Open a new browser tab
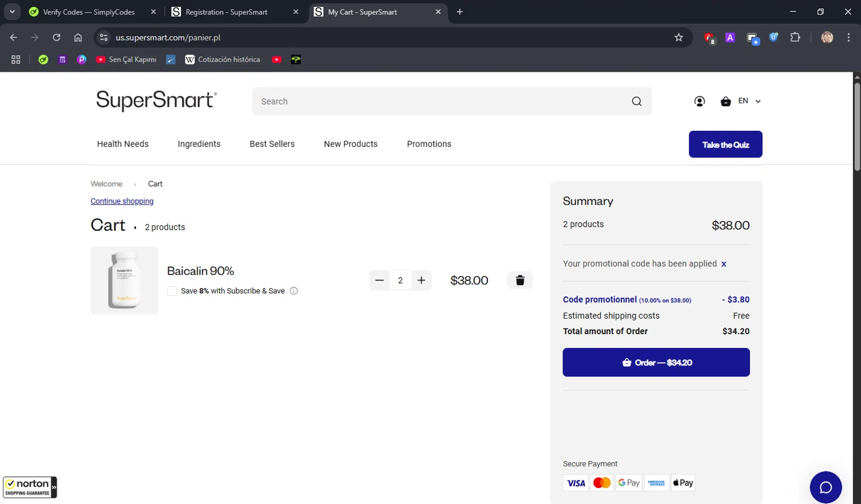Image resolution: width=861 pixels, height=504 pixels. tap(460, 12)
